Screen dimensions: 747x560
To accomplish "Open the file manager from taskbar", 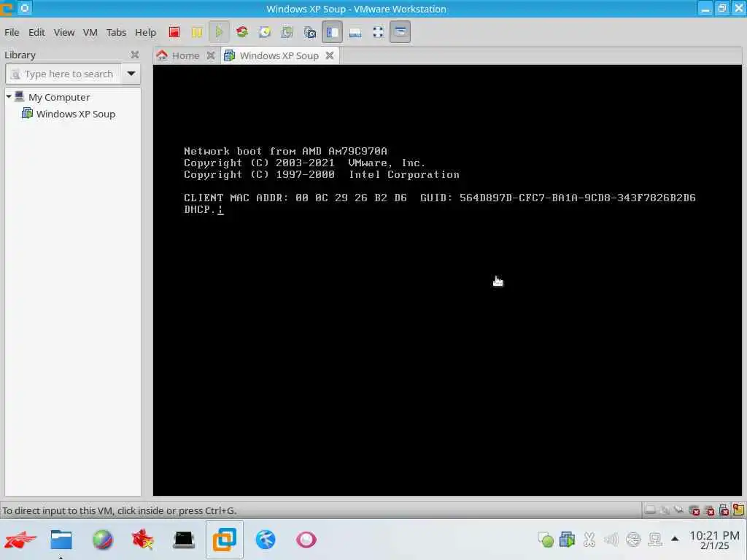I will [x=61, y=540].
